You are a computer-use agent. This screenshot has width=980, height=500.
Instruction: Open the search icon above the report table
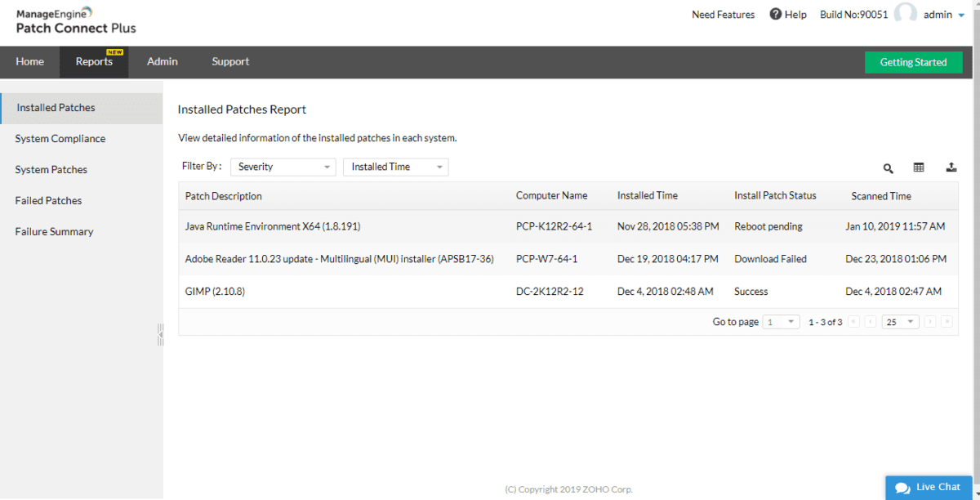(889, 167)
